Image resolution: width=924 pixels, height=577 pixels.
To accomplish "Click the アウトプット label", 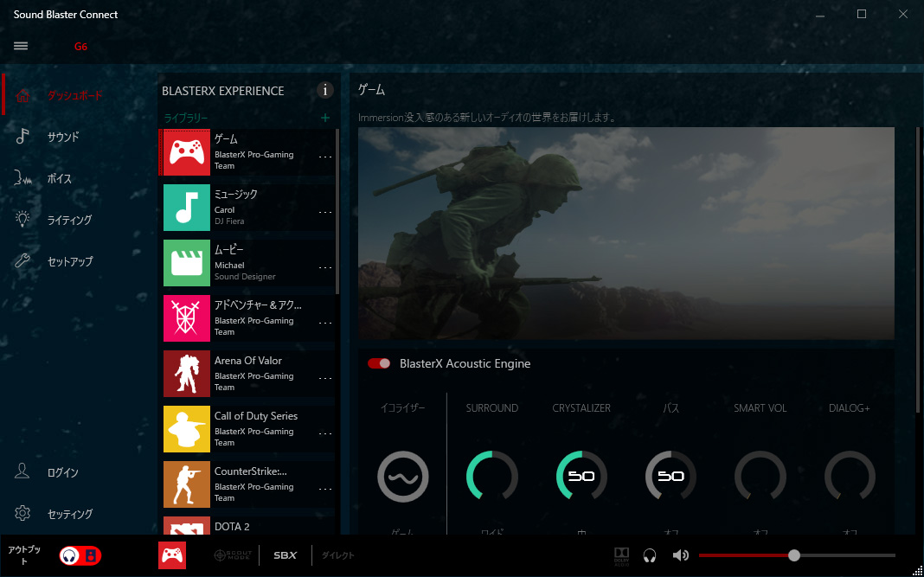I will tap(24, 555).
